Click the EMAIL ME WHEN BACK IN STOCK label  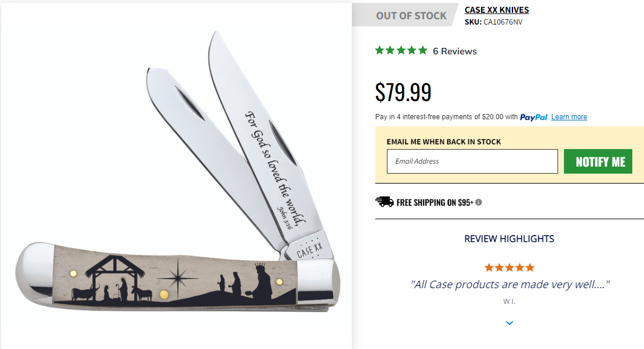[444, 141]
